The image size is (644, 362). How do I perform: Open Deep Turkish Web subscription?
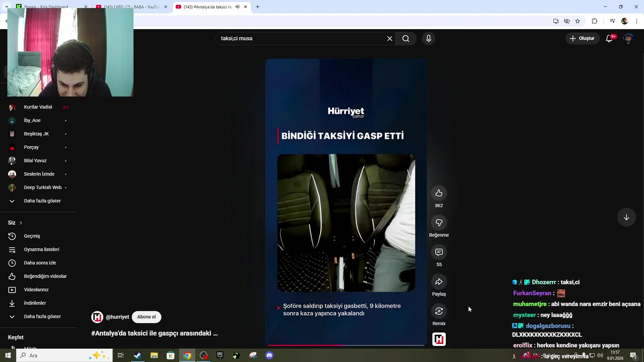coord(39,188)
